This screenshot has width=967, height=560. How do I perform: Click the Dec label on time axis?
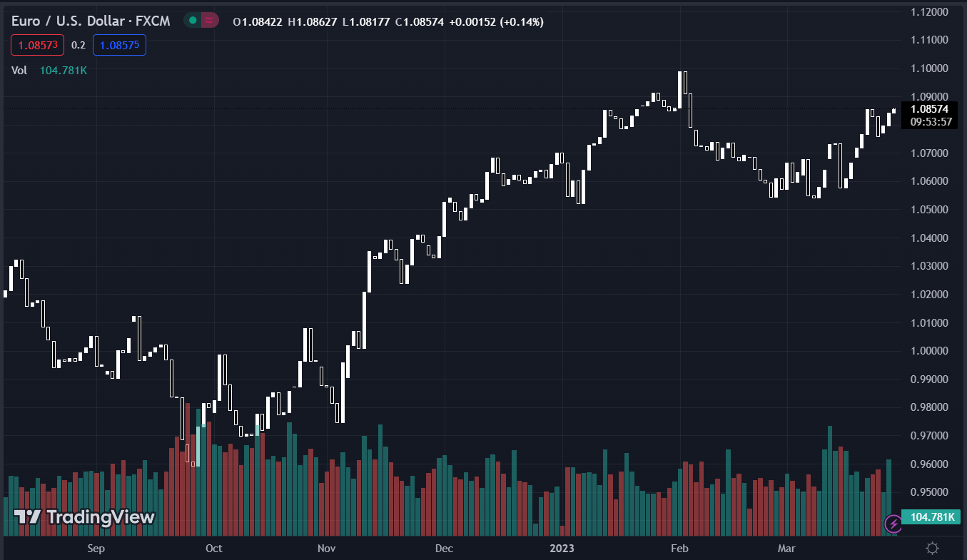[x=444, y=548]
